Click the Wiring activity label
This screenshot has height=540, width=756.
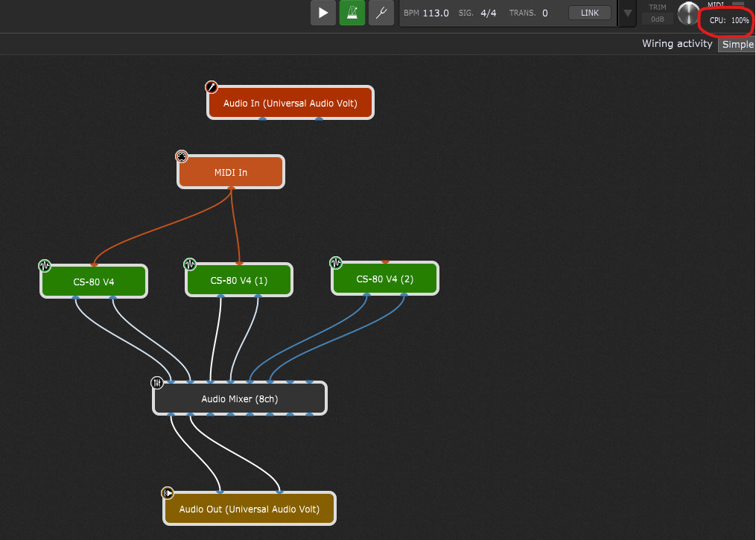677,43
